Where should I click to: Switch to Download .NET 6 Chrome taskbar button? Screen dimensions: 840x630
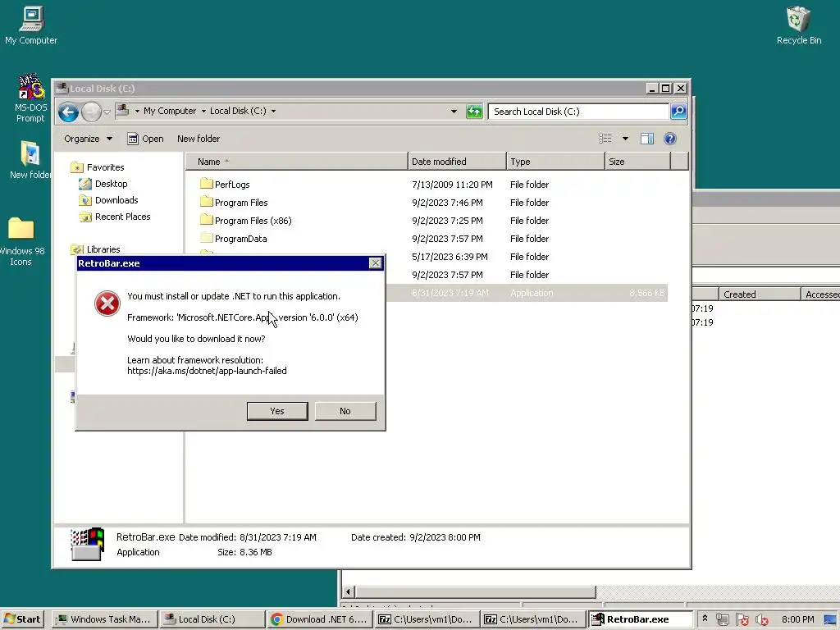click(x=320, y=619)
